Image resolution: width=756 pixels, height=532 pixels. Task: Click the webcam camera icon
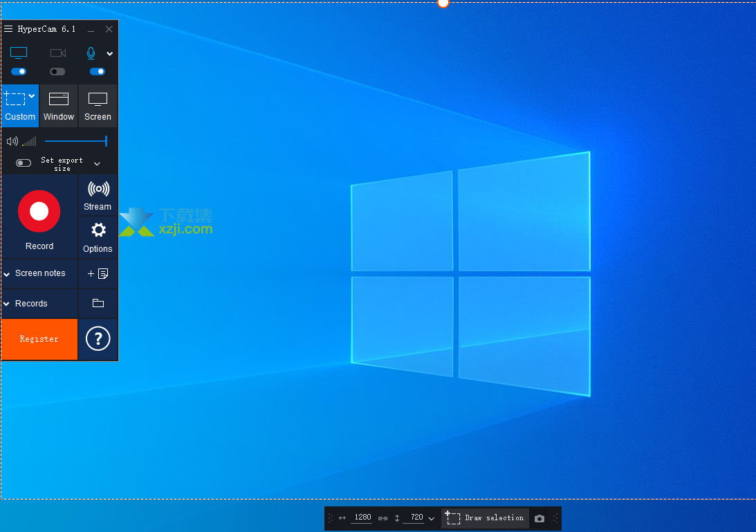point(58,53)
